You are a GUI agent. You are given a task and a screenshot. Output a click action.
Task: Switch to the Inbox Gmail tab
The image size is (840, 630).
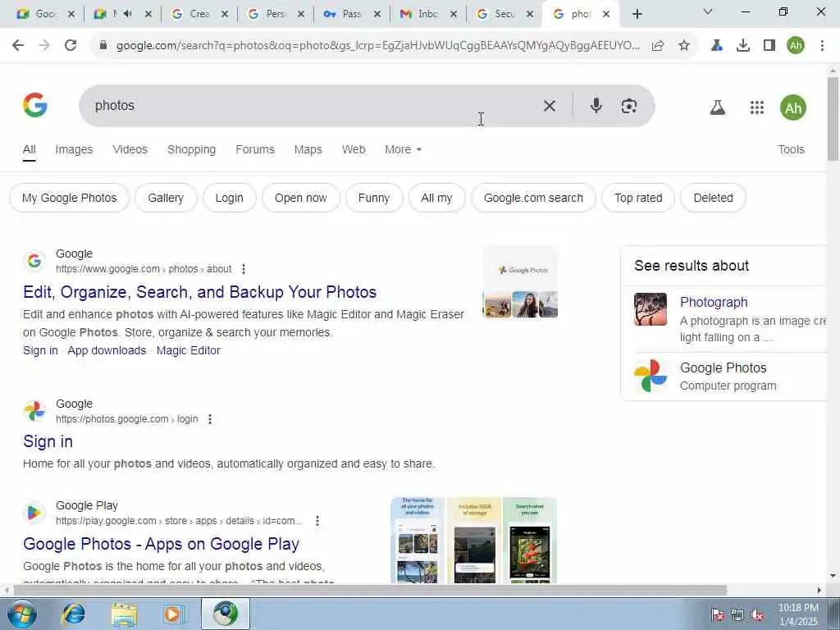click(x=427, y=14)
